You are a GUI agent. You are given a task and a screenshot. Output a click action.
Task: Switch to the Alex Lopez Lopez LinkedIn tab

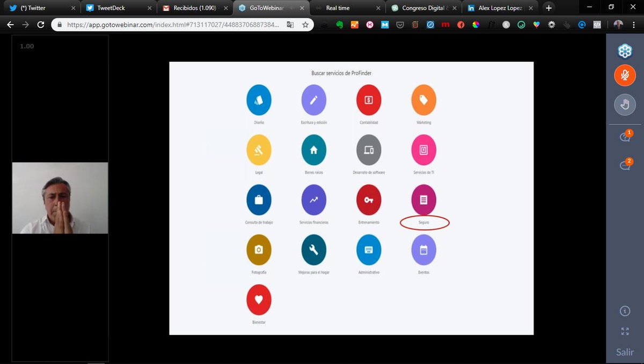501,8
